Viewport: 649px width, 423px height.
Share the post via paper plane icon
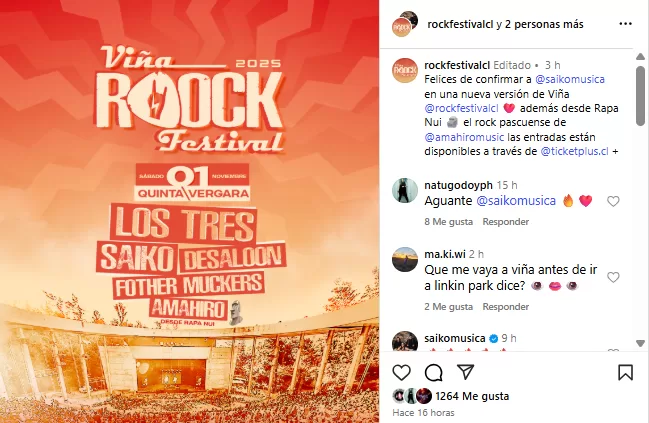point(466,372)
